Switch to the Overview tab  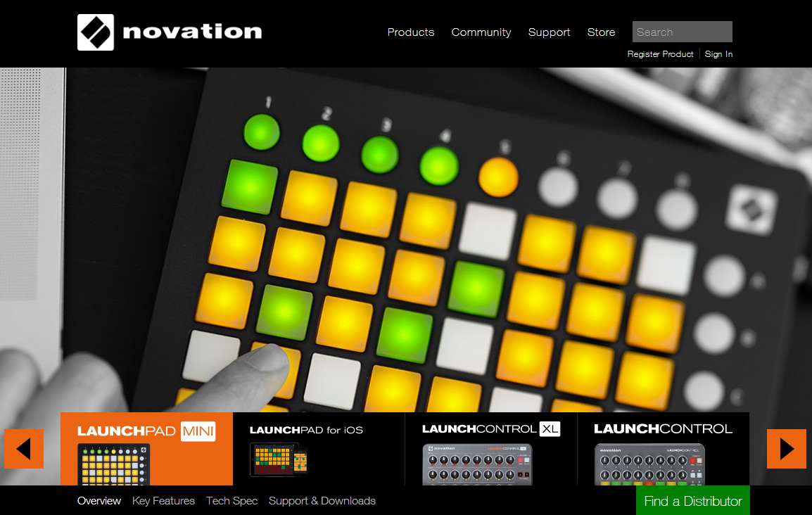(x=99, y=500)
